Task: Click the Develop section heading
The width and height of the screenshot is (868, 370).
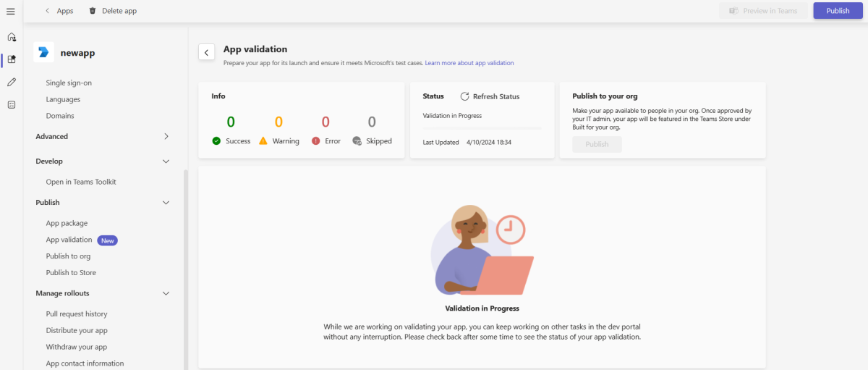Action: point(49,161)
